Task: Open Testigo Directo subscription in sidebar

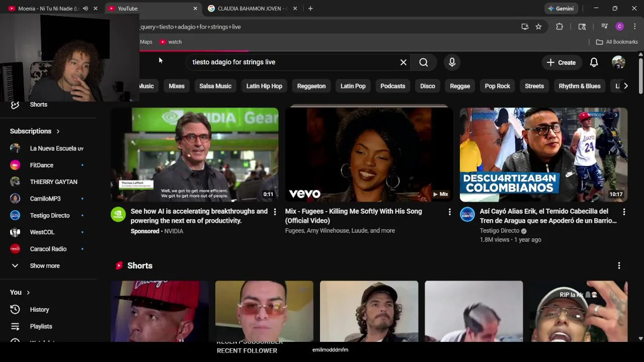Action: (48, 215)
